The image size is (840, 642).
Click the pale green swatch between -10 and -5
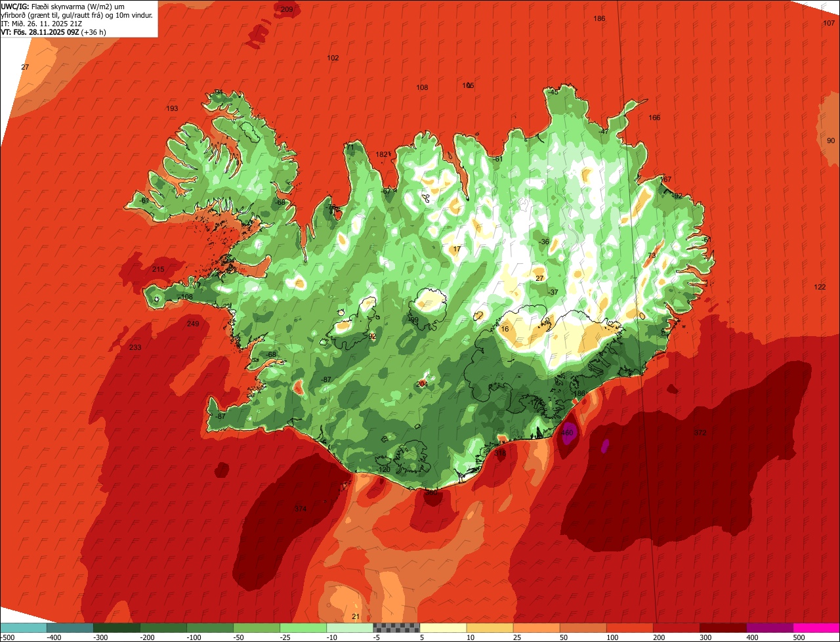click(350, 627)
